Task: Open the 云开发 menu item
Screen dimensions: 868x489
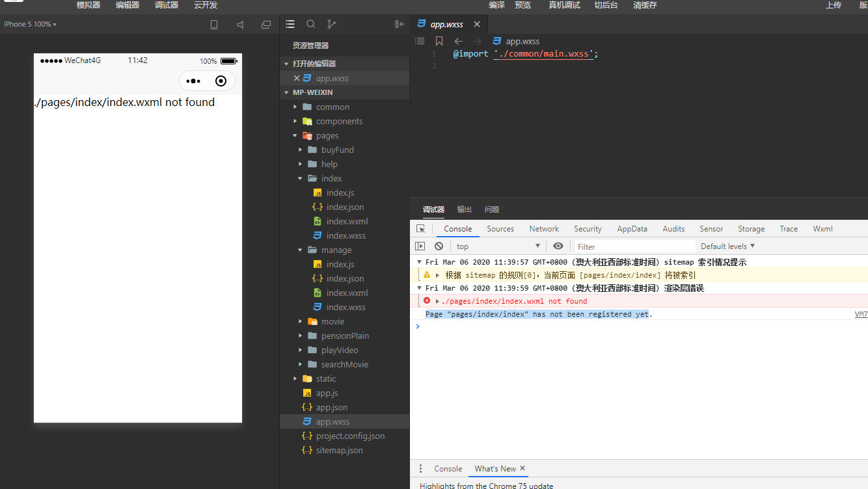Action: pyautogui.click(x=206, y=5)
